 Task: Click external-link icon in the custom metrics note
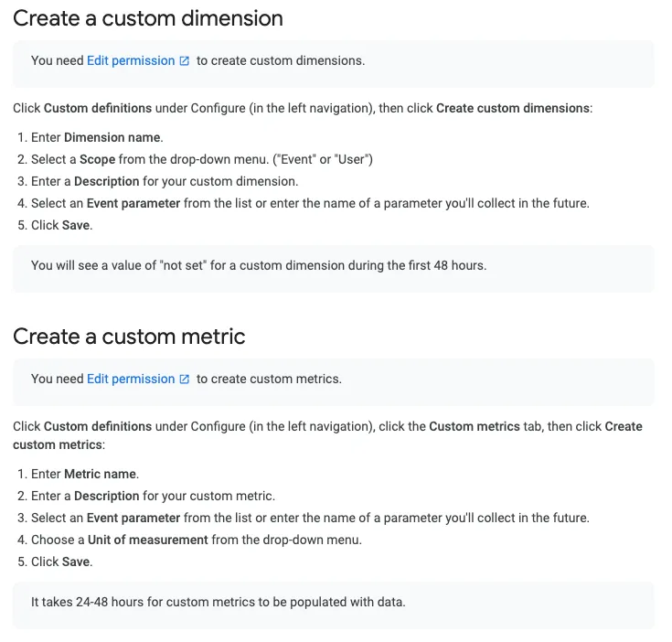[x=185, y=380]
